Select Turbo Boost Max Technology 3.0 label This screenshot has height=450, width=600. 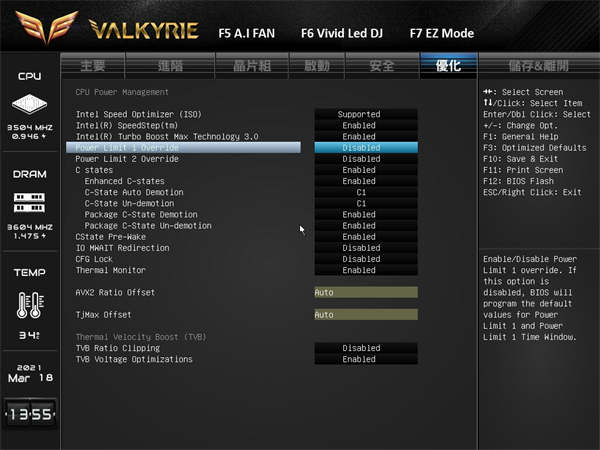click(x=167, y=136)
